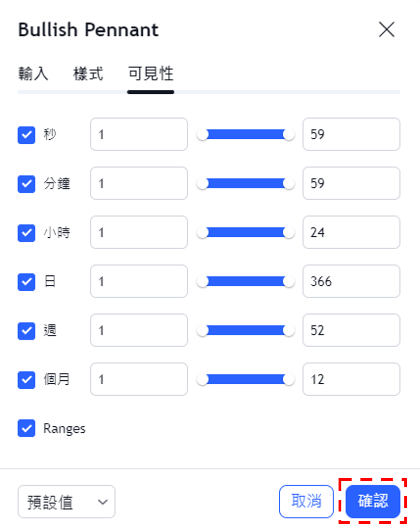Image resolution: width=420 pixels, height=532 pixels.
Task: Disable the 小時 checkbox
Action: [x=26, y=233]
